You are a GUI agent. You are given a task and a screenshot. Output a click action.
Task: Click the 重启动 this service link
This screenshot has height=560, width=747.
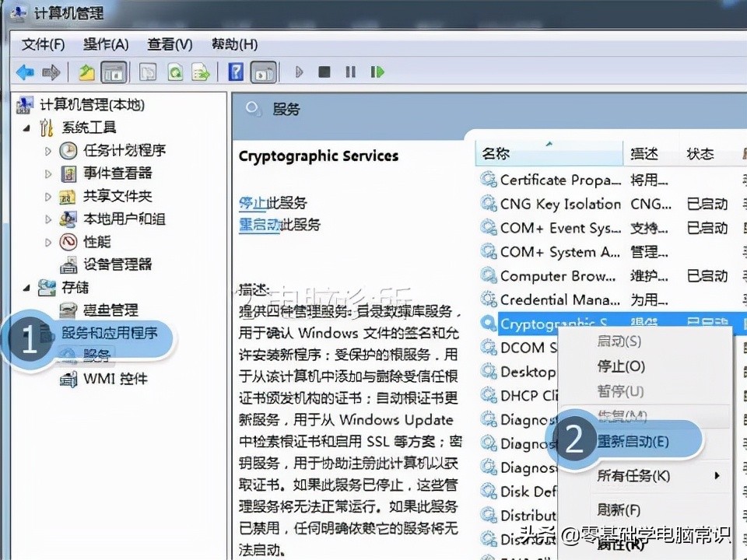pyautogui.click(x=259, y=225)
